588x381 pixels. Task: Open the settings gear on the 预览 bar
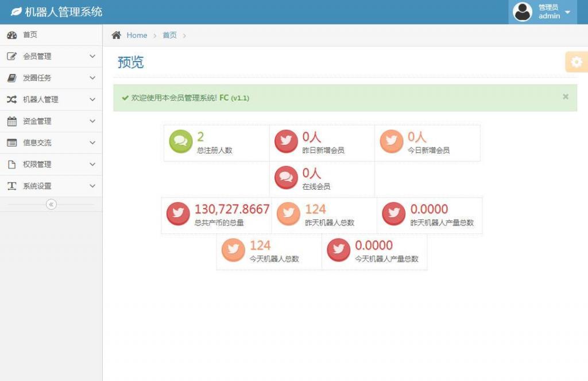tap(576, 61)
